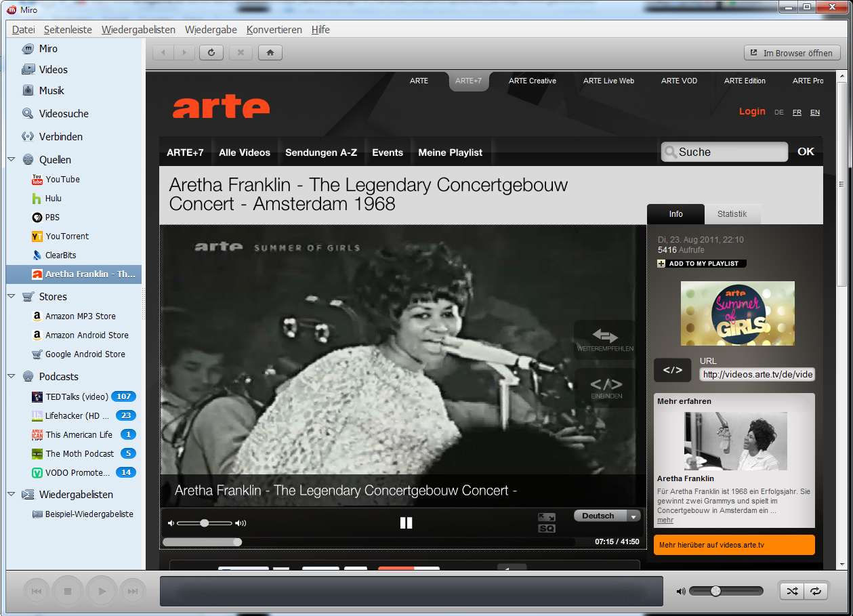Image resolution: width=853 pixels, height=616 pixels.
Task: Toggle repeat playback in Miro
Action: pos(816,591)
